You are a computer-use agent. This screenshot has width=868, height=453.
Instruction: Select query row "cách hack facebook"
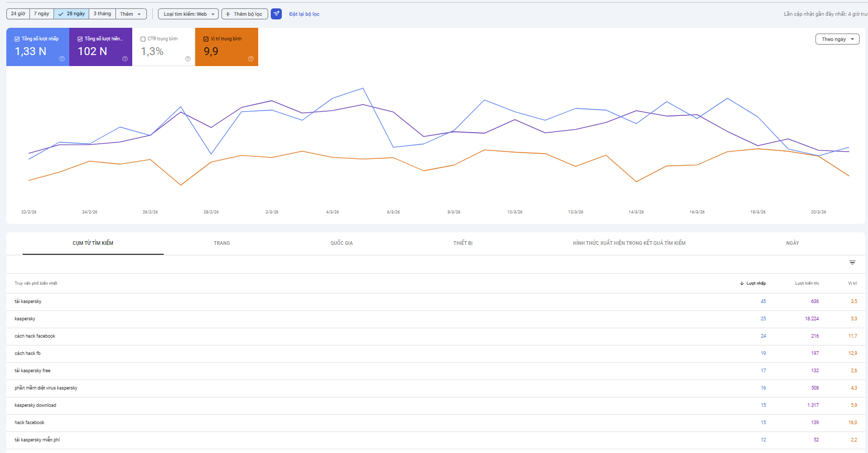[x=436, y=336]
